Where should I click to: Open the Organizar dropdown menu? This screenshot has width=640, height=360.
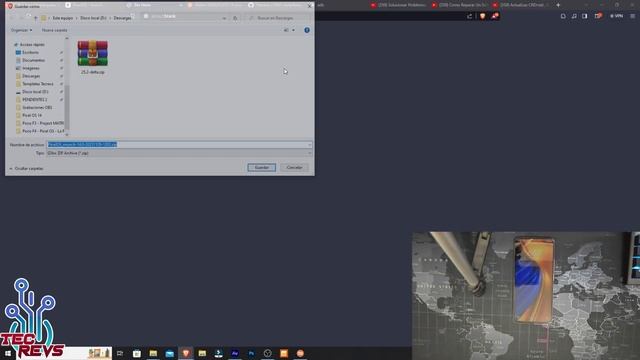22,30
